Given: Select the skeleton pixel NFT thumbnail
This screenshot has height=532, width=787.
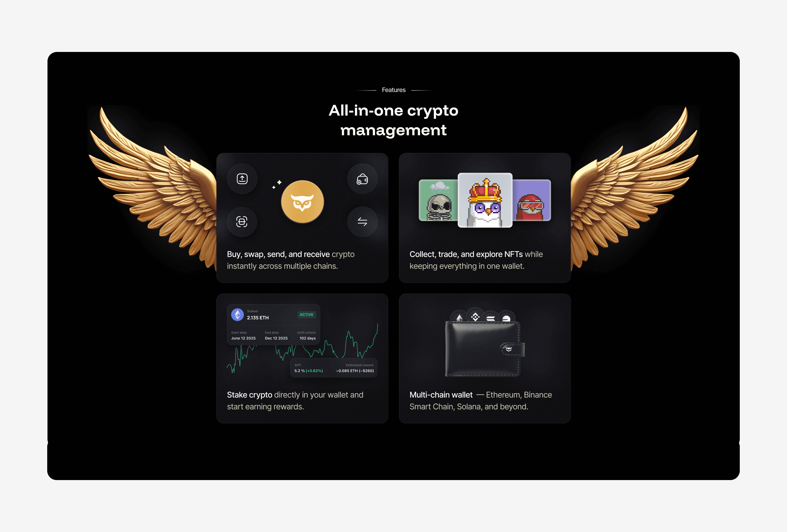Looking at the screenshot, I should coord(438,200).
